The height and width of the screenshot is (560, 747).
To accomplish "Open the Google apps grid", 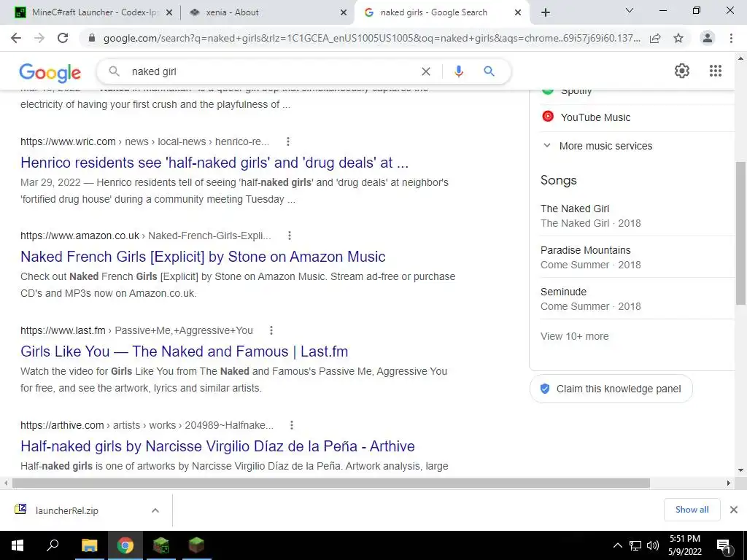I will pos(716,71).
